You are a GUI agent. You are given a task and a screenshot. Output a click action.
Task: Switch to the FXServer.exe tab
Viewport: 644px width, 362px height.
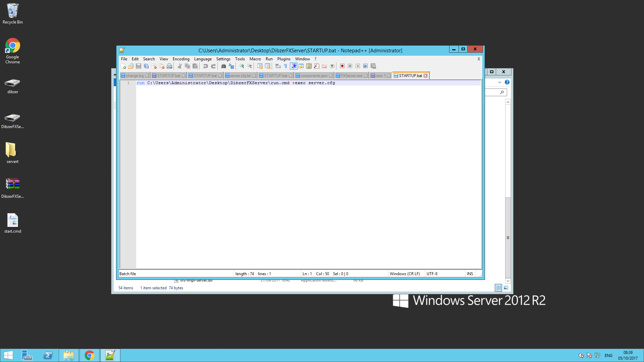352,76
